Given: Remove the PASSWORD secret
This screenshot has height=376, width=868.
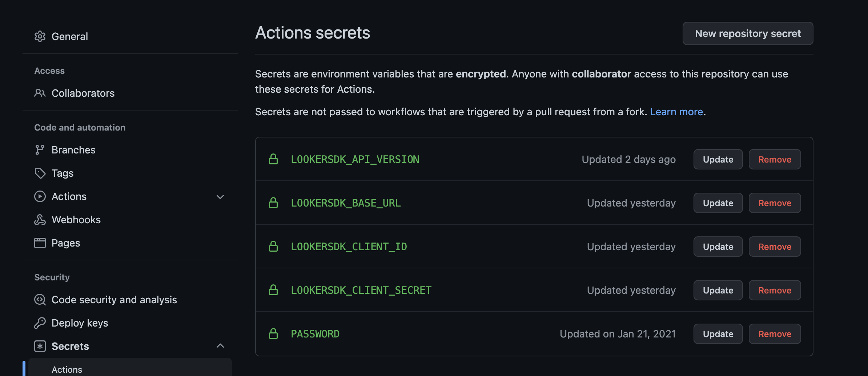Looking at the screenshot, I should (775, 334).
